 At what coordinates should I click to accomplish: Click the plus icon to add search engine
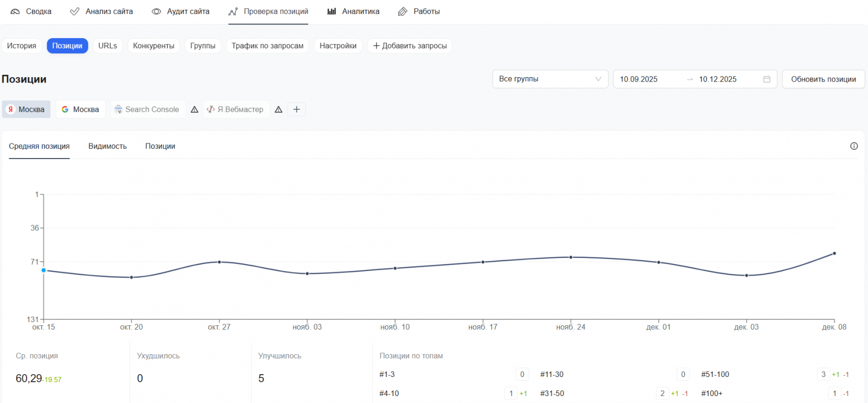tap(296, 109)
